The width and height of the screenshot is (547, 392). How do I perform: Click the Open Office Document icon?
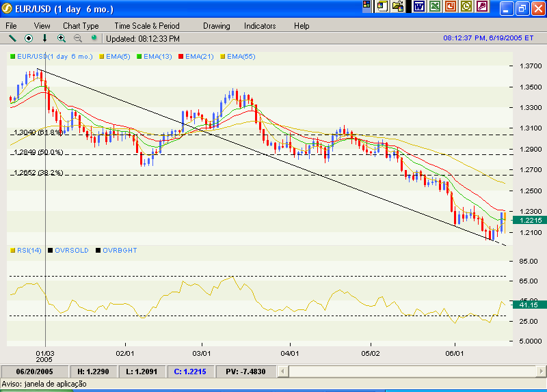(x=398, y=6)
